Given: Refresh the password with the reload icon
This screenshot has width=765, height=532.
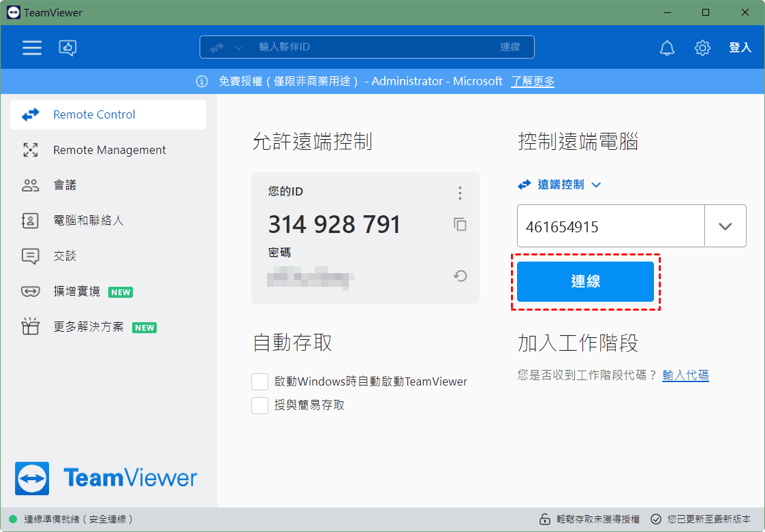Looking at the screenshot, I should [x=460, y=276].
